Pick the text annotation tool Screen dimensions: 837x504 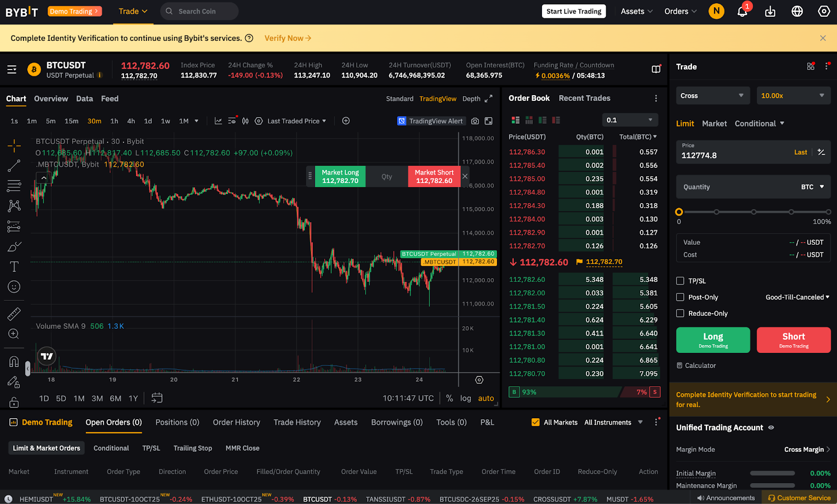(14, 266)
